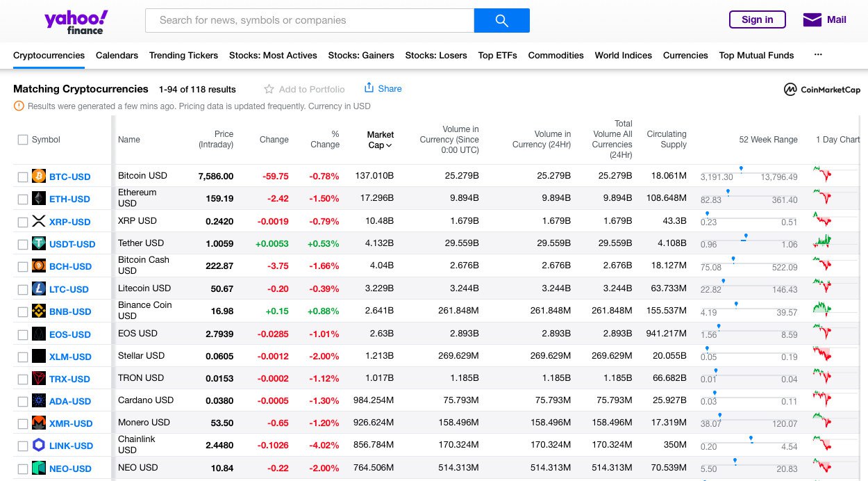The height and width of the screenshot is (481, 868).
Task: Click the Bitcoin coin icon
Action: [39, 177]
